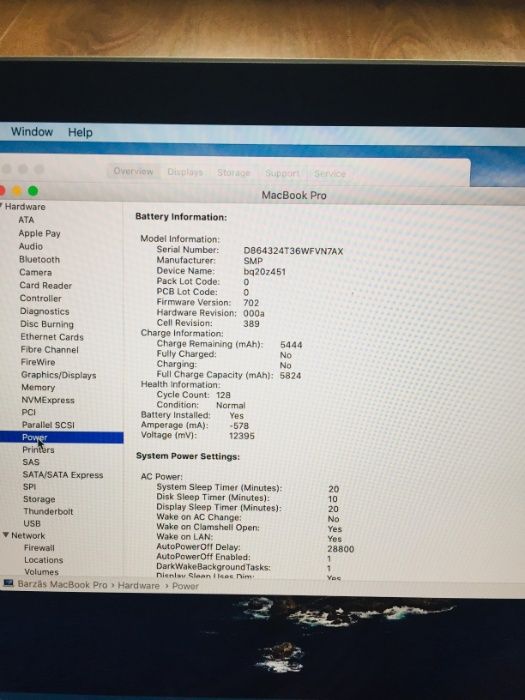Image resolution: width=525 pixels, height=700 pixels.
Task: Click the Cell Revision value 389
Action: 251,324
